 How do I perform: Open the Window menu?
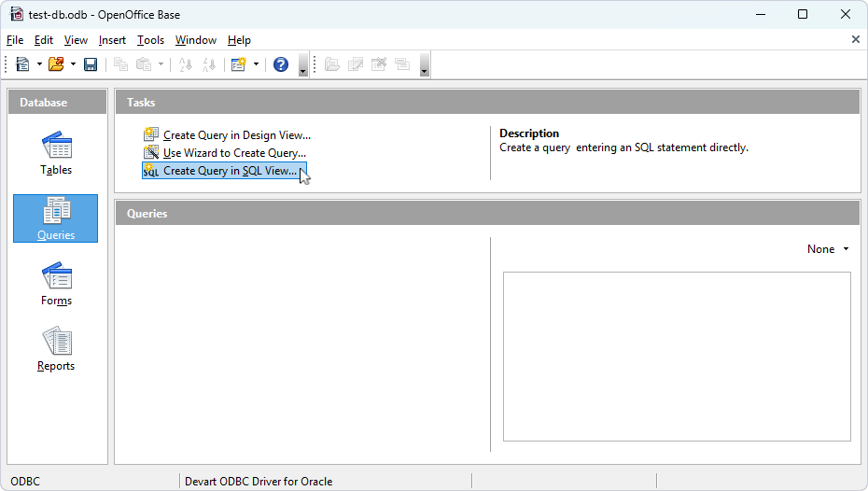click(196, 40)
